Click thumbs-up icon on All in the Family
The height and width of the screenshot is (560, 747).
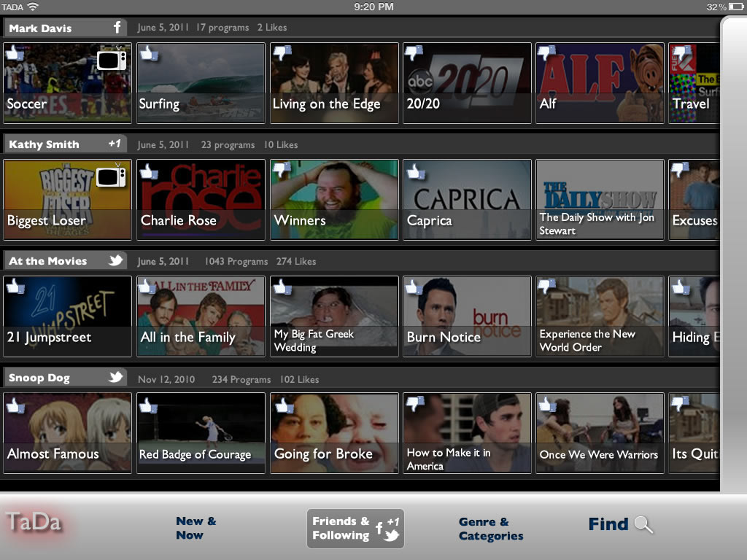coord(146,286)
